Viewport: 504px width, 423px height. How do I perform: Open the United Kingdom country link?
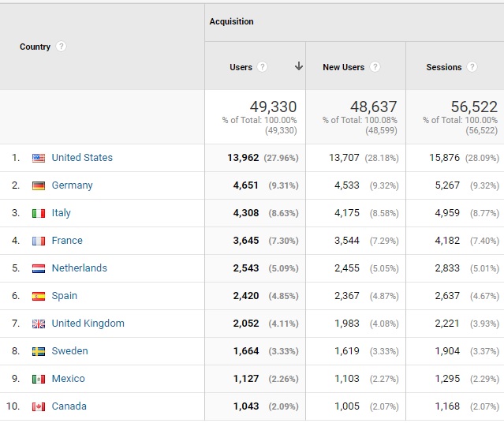(x=88, y=324)
